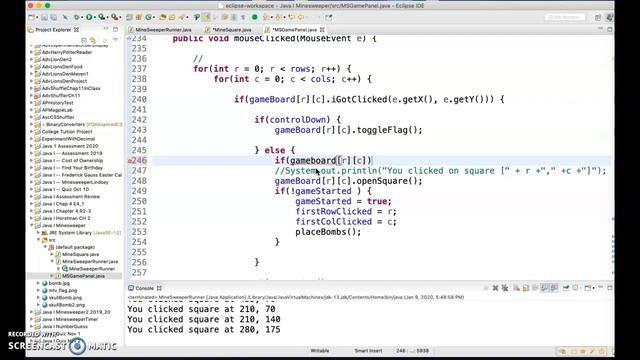Click the error marker on line 246
This screenshot has height=360, width=640.
coord(129,161)
